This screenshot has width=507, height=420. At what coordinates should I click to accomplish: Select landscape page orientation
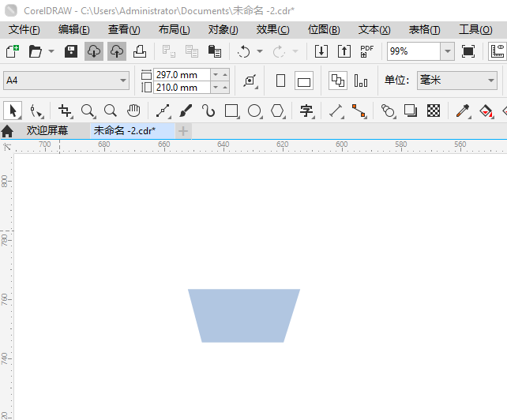(x=304, y=81)
